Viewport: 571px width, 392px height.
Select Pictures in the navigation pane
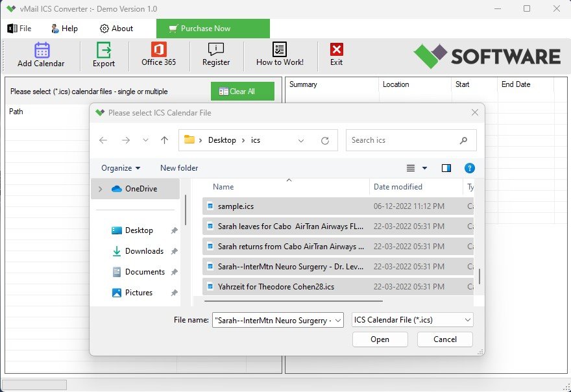(x=139, y=293)
